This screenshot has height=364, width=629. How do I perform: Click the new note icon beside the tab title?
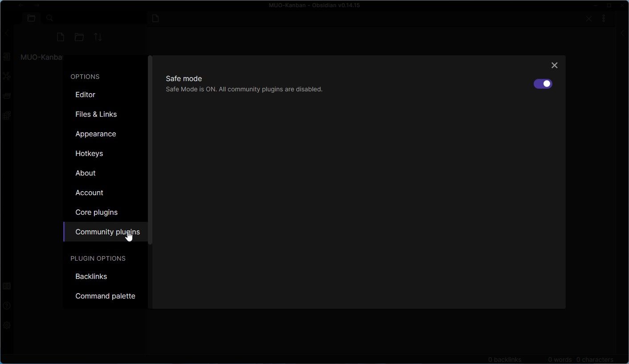click(155, 18)
